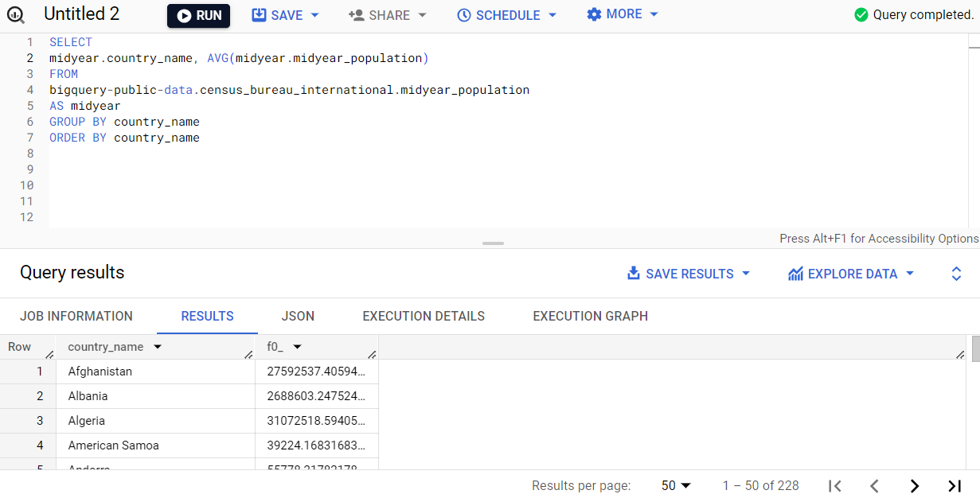Click editor line number 12
980x498 pixels.
(29, 217)
